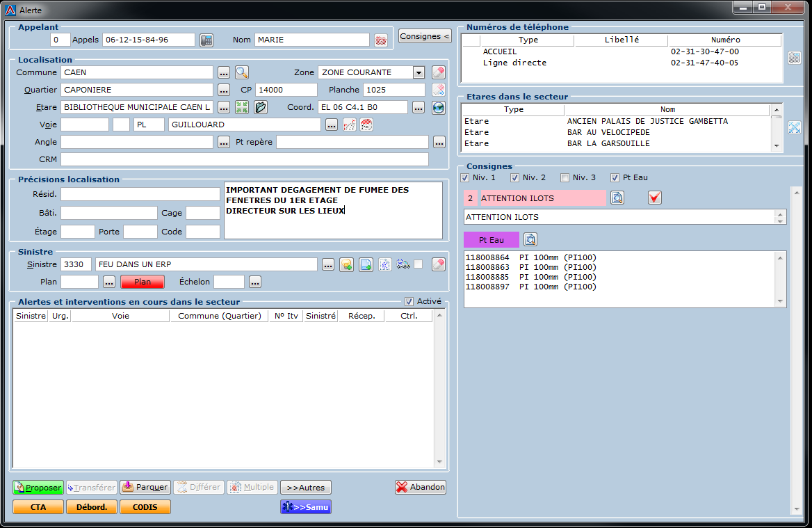Click the Abandon button
The height and width of the screenshot is (528, 812).
pos(421,487)
